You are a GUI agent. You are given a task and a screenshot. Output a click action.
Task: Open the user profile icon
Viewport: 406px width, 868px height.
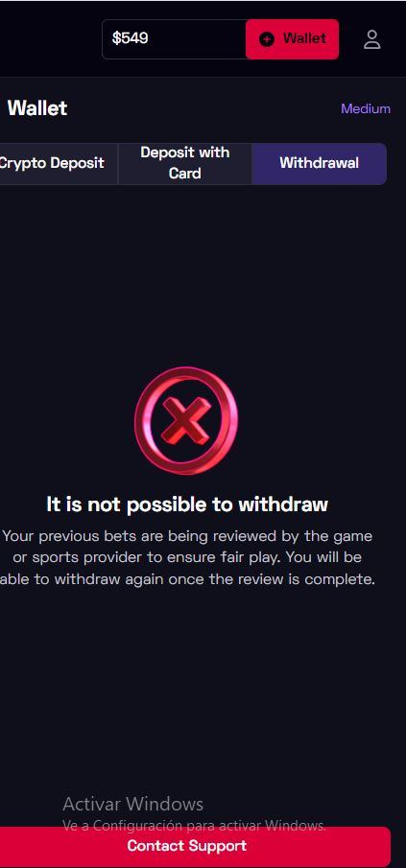click(x=372, y=39)
